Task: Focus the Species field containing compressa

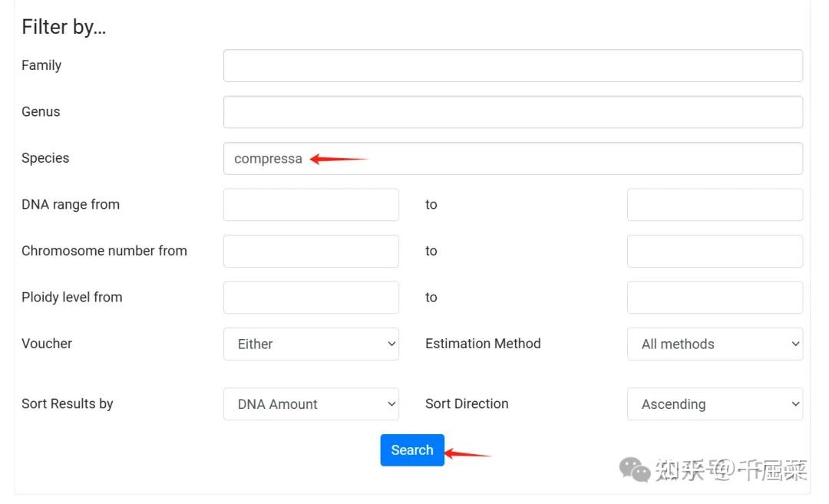Action: coord(513,159)
